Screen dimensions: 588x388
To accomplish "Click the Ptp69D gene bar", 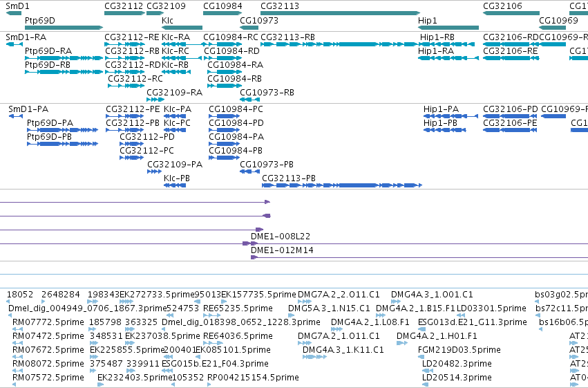I will point(64,28).
